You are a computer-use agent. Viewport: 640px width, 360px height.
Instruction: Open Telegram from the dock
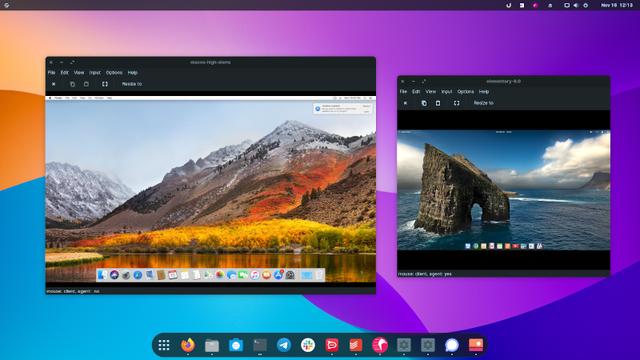pos(284,345)
